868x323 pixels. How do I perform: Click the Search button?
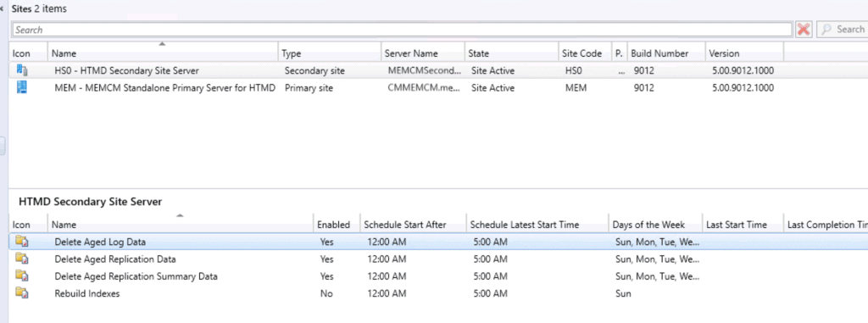point(842,30)
